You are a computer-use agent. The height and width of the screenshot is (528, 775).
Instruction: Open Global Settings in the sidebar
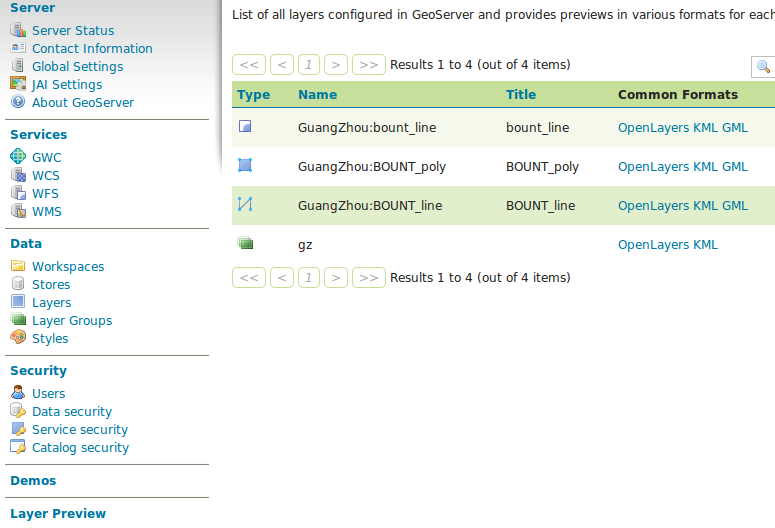click(x=78, y=67)
